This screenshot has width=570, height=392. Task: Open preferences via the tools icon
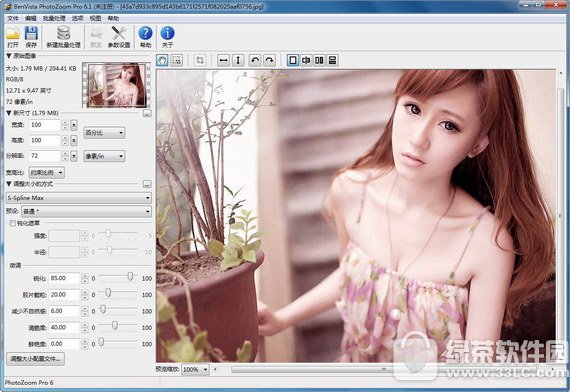(x=119, y=36)
